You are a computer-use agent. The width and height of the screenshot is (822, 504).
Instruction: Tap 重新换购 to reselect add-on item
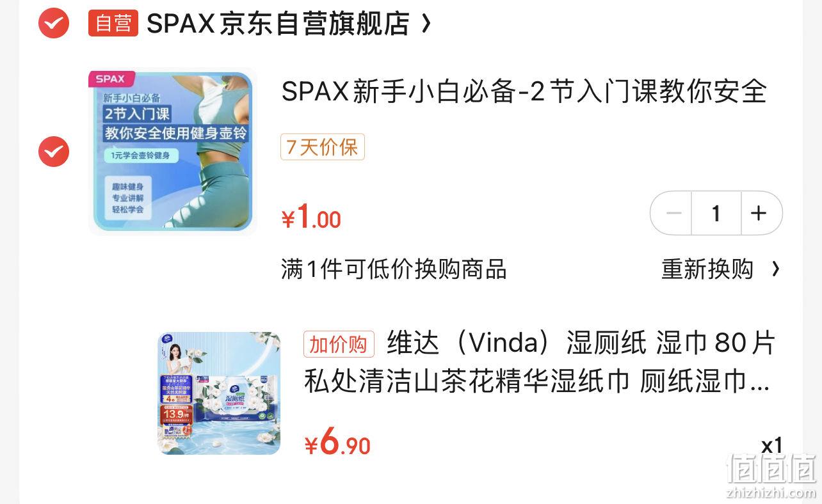tap(707, 269)
